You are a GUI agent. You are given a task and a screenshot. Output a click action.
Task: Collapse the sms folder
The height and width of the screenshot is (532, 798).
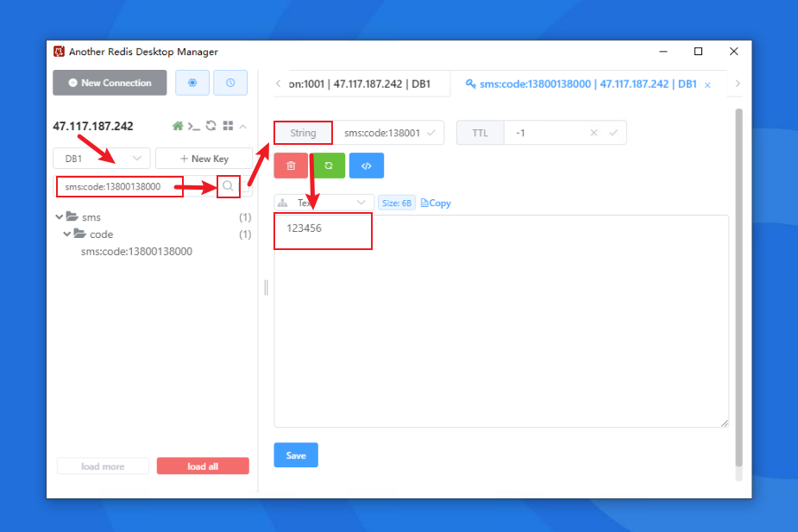coord(59,217)
